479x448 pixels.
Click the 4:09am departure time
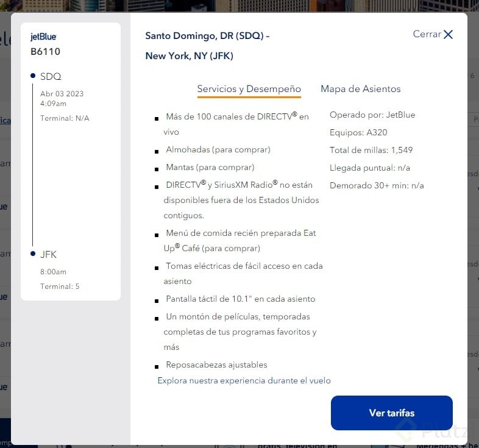[x=53, y=104]
